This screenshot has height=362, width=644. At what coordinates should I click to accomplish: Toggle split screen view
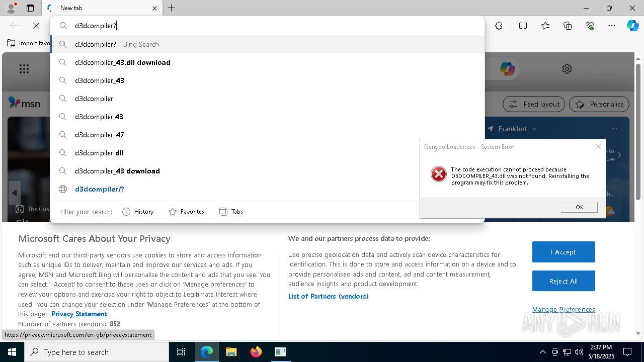(523, 26)
